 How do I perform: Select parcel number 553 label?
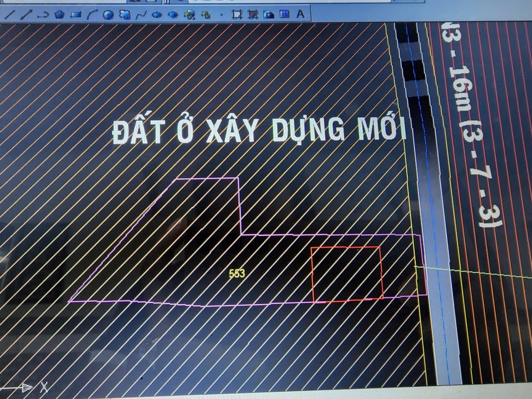[x=237, y=273]
